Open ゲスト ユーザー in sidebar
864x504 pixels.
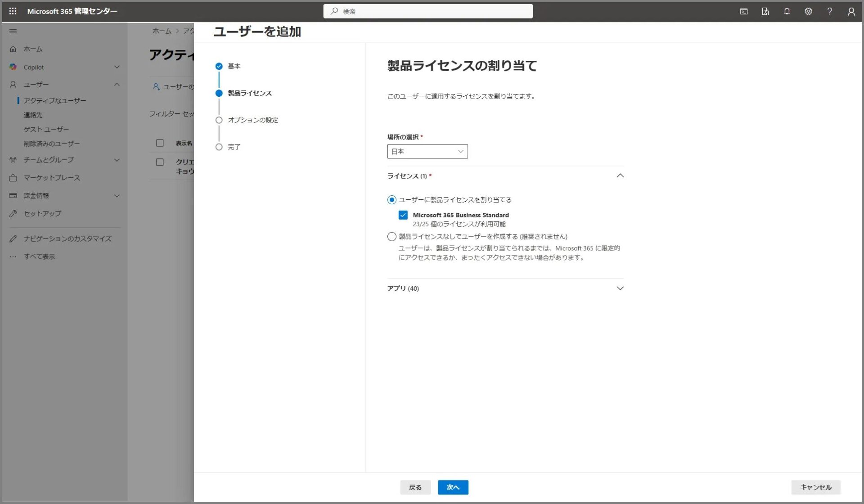[x=46, y=130]
